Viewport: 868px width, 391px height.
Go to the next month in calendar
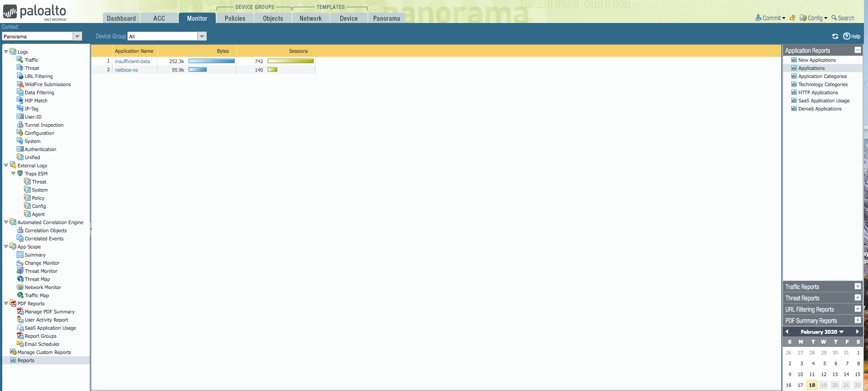pos(857,331)
